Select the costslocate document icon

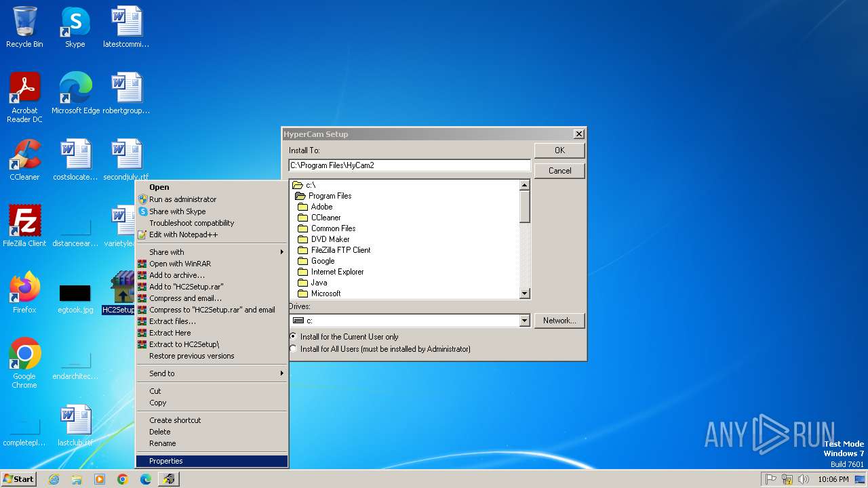pos(75,160)
